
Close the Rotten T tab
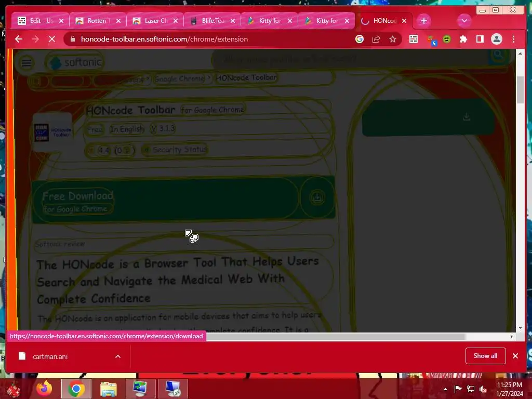tap(118, 21)
